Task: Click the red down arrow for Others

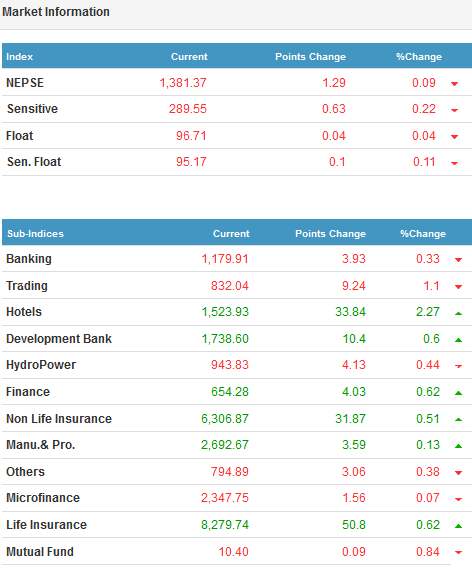Action: tap(458, 473)
